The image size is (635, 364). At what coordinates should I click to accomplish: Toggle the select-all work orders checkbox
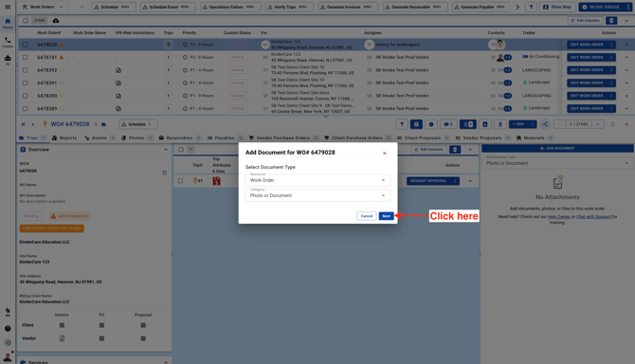pos(26,20)
